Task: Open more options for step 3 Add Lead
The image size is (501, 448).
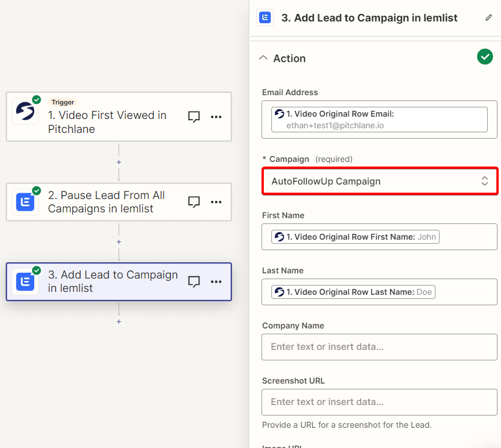Action: tap(216, 281)
